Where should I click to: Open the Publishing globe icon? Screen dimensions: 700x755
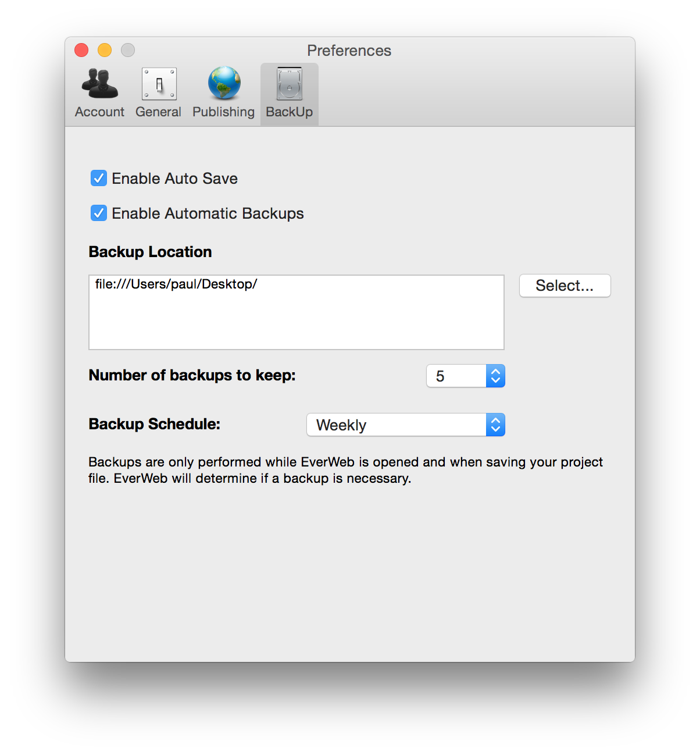coord(224,83)
